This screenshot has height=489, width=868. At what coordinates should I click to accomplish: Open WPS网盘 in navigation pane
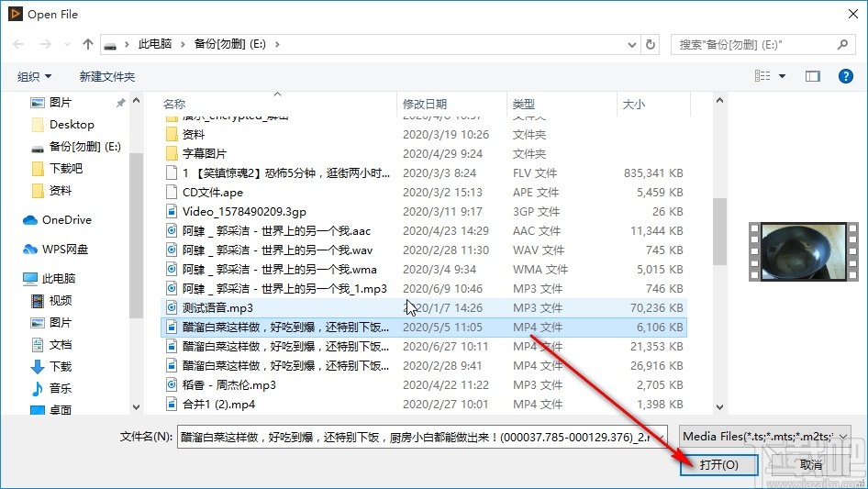(65, 250)
